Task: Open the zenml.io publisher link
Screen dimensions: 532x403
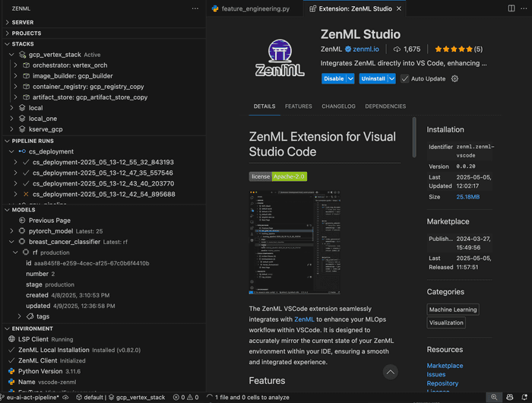Action: (x=366, y=49)
